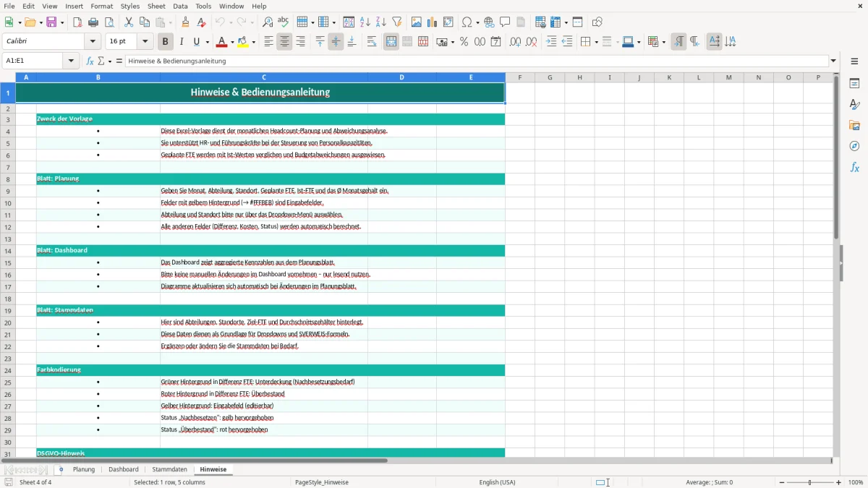Toggle left-to-right text direction
The width and height of the screenshot is (868, 488).
[678, 42]
